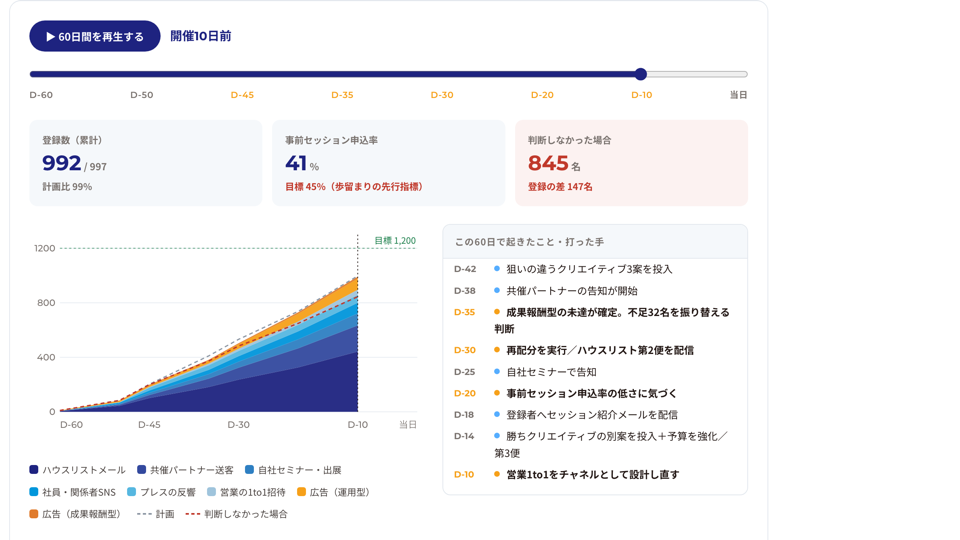Click 目標 45%（歩留まりの先行指標）text

pyautogui.click(x=354, y=187)
